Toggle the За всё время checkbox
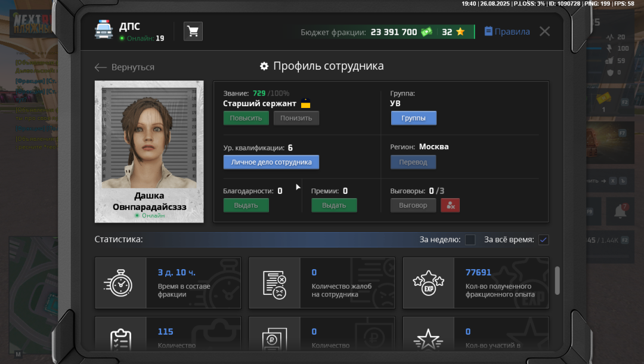Viewport: 644px width, 364px height. pos(543,240)
